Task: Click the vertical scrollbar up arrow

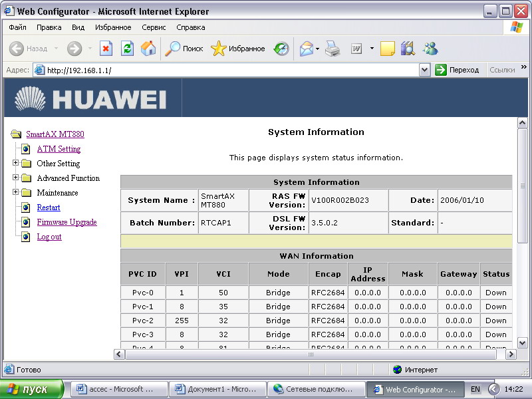Action: click(523, 123)
